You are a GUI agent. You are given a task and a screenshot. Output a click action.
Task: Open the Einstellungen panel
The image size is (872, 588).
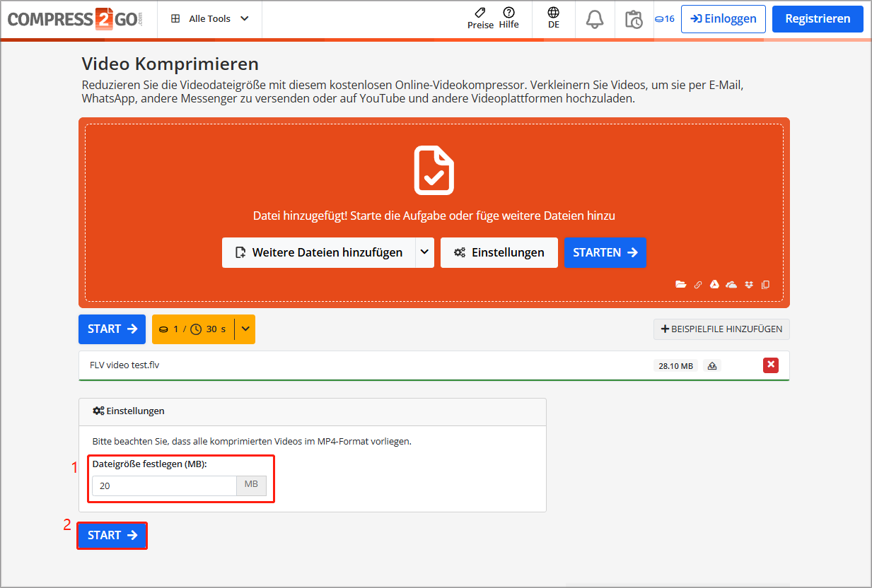(x=499, y=252)
